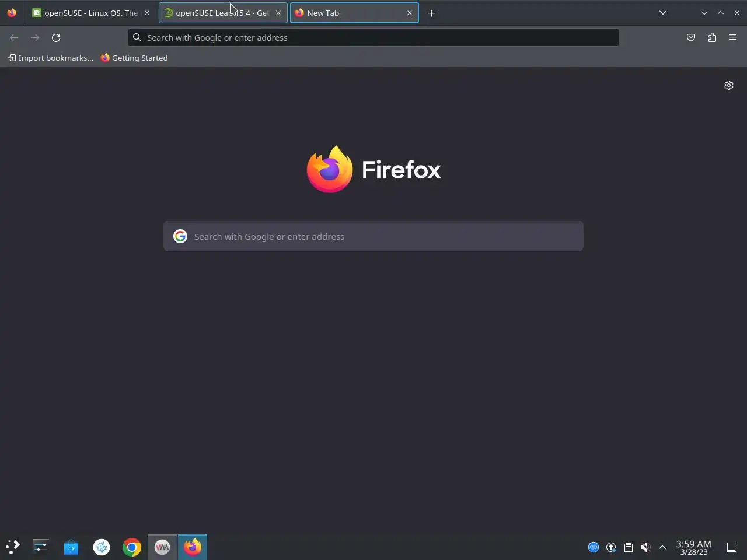This screenshot has height=560, width=747.
Task: Launch Google Chrome from the taskbar
Action: pos(132,547)
